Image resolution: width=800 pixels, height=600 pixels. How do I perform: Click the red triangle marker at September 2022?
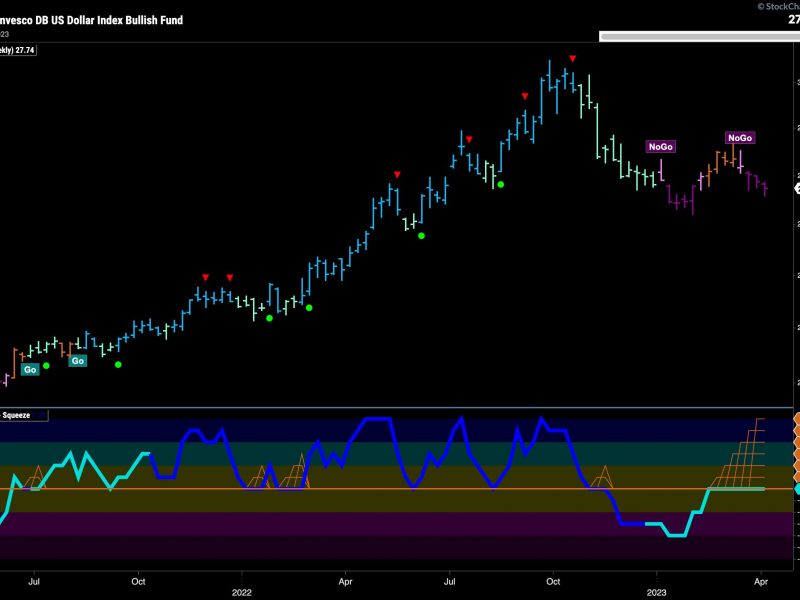coord(525,96)
